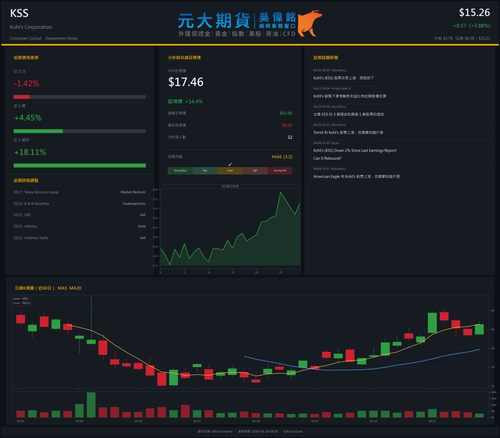Click the Jefferies rating row
The width and height of the screenshot is (500, 438).
pyautogui.click(x=80, y=226)
